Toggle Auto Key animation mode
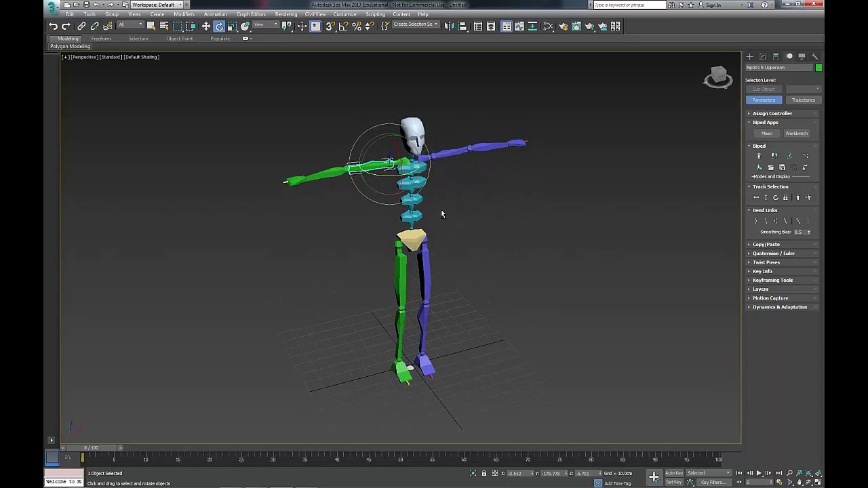The image size is (868, 488). pyautogui.click(x=674, y=473)
